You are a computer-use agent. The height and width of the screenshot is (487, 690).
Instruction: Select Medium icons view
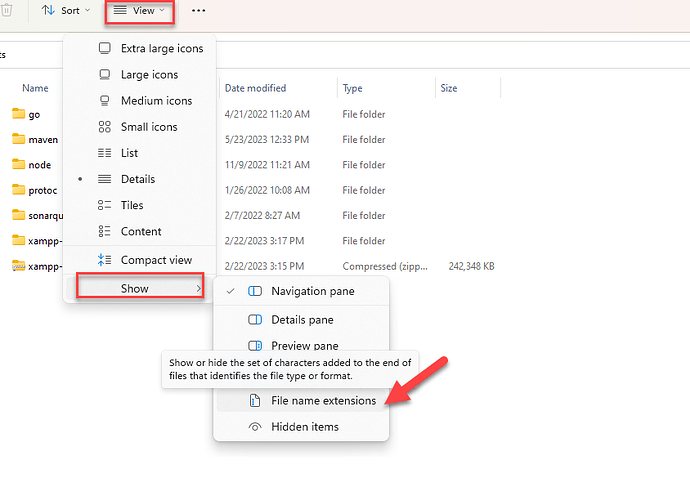tap(140, 101)
